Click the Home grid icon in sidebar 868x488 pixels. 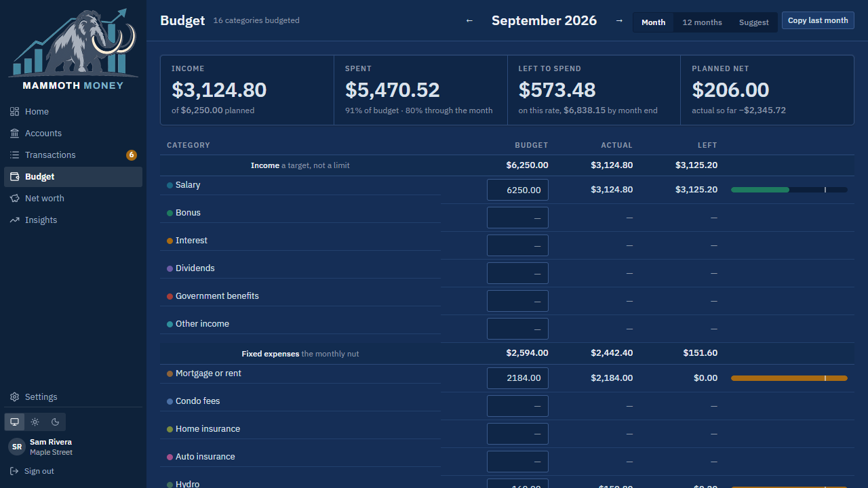[x=14, y=112]
